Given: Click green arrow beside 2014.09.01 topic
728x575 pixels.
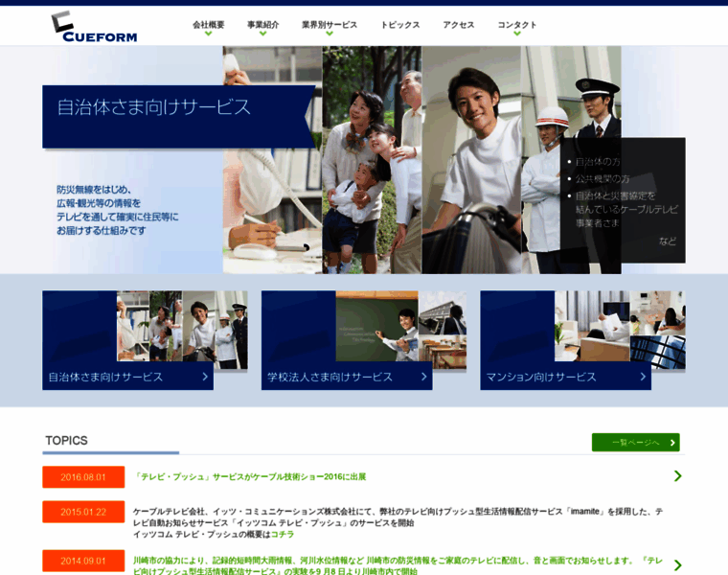Looking at the screenshot, I should [678, 564].
